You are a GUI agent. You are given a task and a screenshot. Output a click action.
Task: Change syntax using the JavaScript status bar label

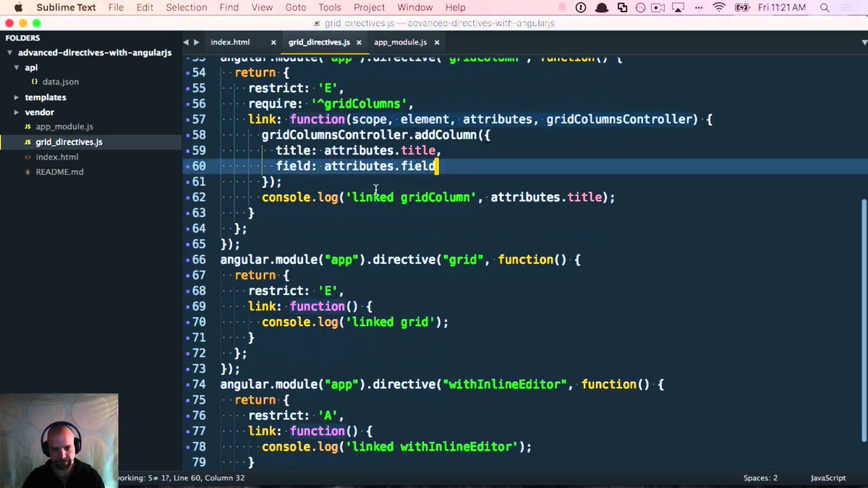827,478
